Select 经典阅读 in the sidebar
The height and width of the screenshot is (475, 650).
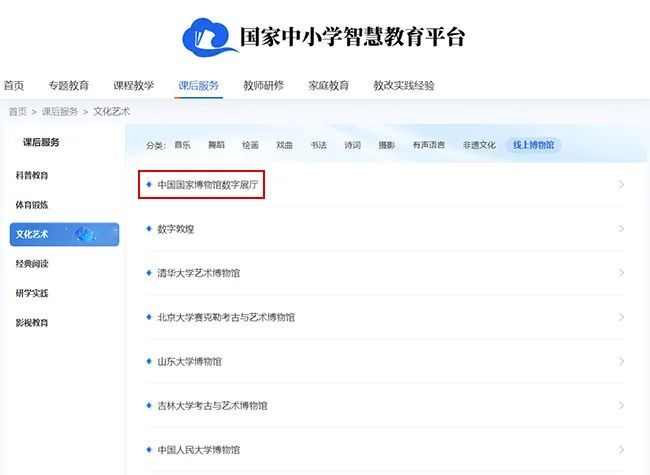click(x=32, y=264)
